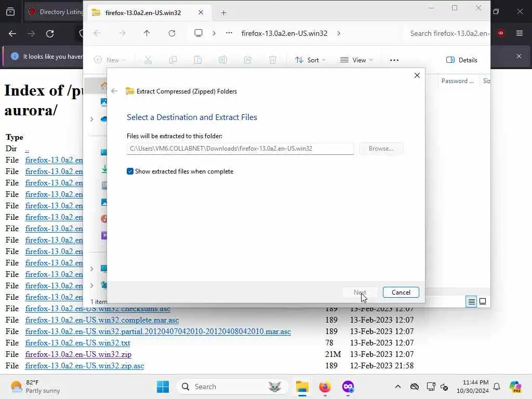Expand the chevron after firefox-13.0a2.en-US.win32 in address bar
This screenshot has height=399, width=532.
[339, 33]
